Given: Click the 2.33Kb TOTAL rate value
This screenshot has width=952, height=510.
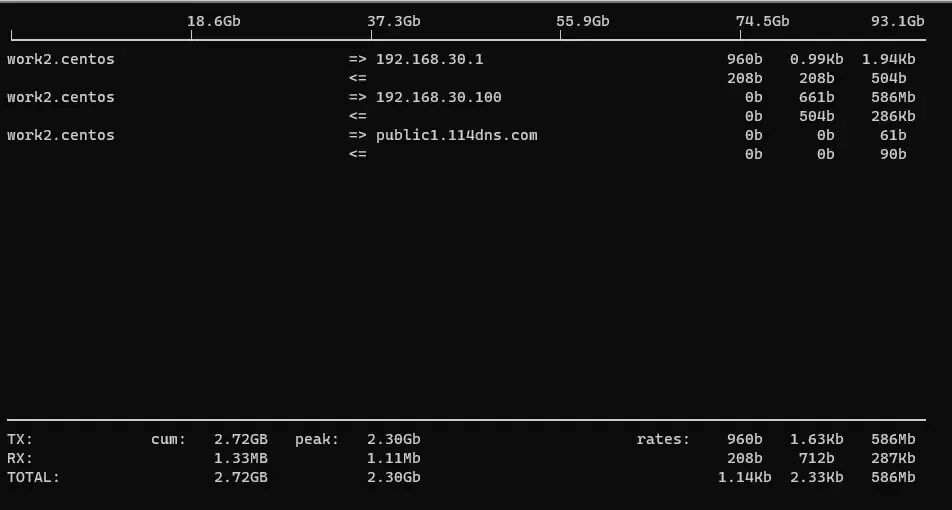Looking at the screenshot, I should 817,477.
